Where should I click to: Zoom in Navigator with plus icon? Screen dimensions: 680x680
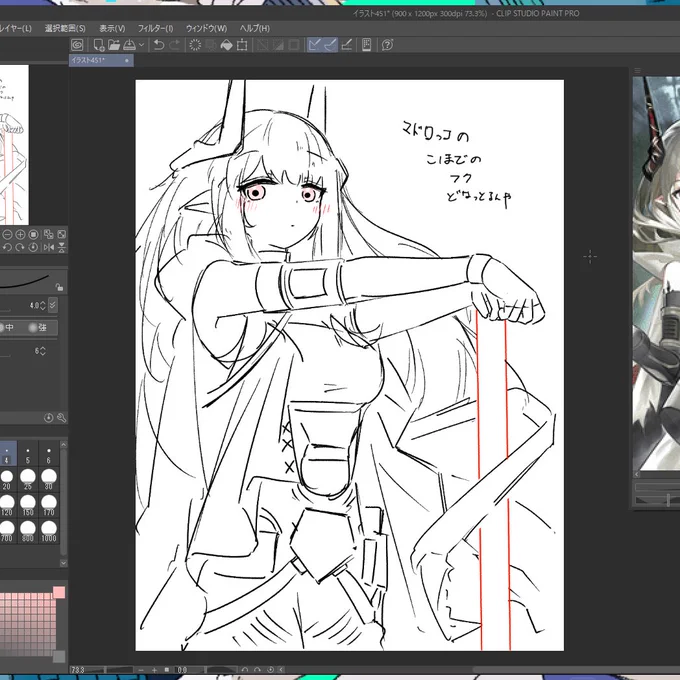20,235
